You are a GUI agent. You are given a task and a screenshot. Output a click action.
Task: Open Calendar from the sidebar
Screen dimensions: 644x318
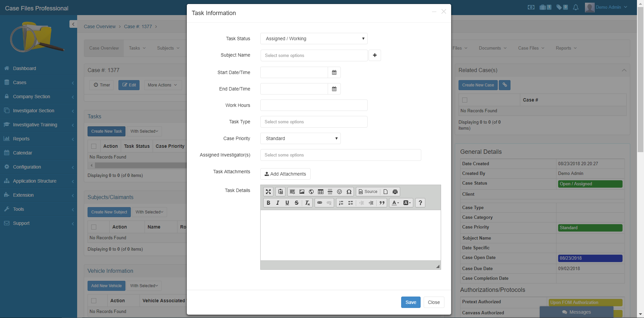pos(39,153)
